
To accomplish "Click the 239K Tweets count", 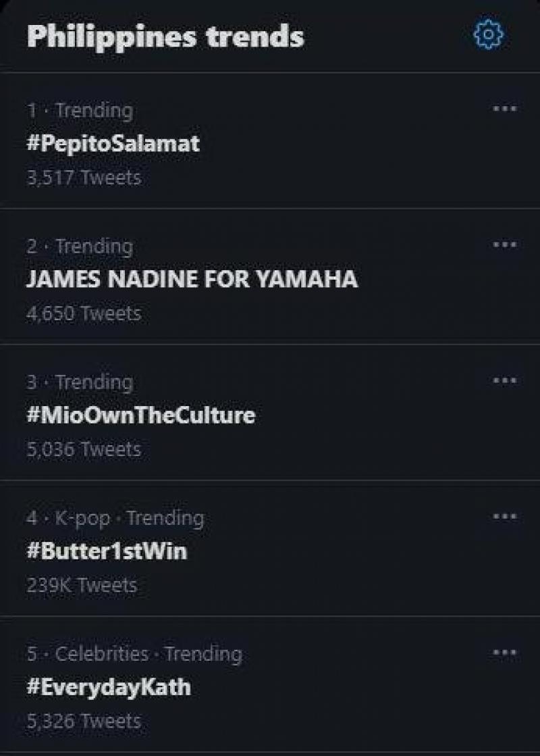I will pos(82,585).
